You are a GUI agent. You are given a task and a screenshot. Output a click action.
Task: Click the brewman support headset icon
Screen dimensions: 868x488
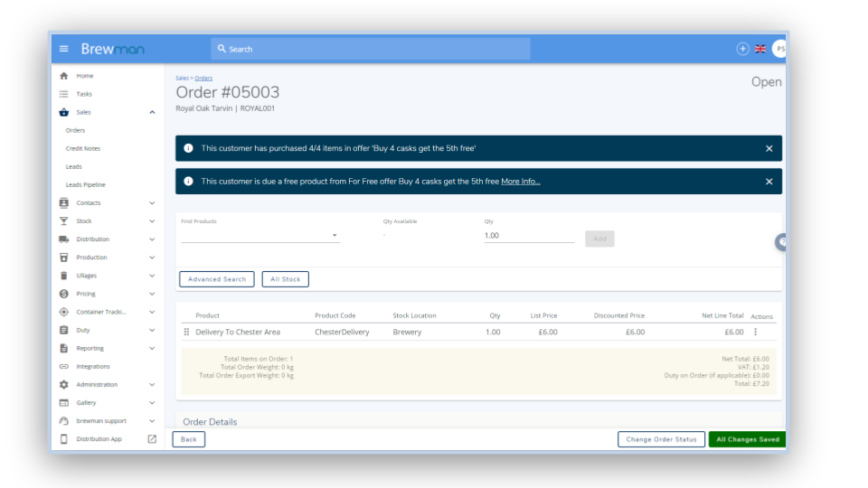(x=63, y=421)
